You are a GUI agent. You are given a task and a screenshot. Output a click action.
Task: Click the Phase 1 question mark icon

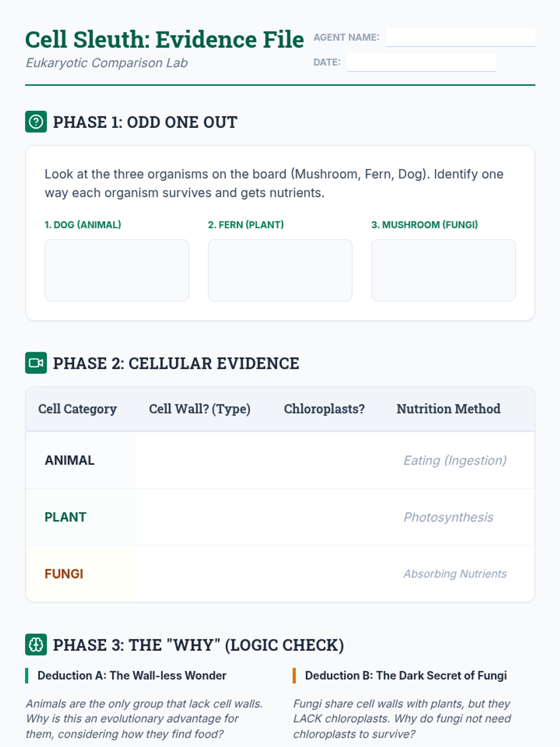36,122
